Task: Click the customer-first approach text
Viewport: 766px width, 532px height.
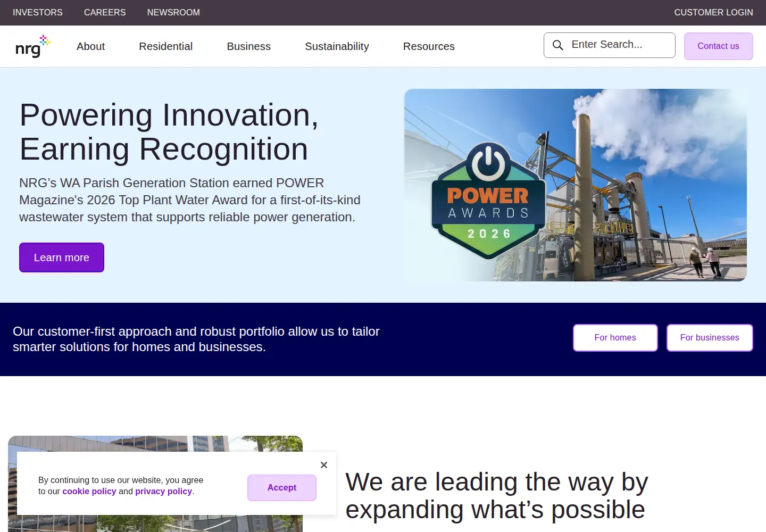Action: pyautogui.click(x=196, y=339)
